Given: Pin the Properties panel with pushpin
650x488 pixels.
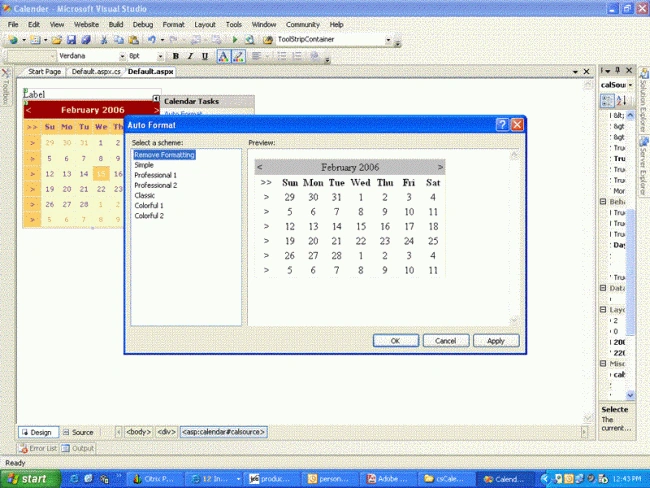Looking at the screenshot, I should click(618, 70).
